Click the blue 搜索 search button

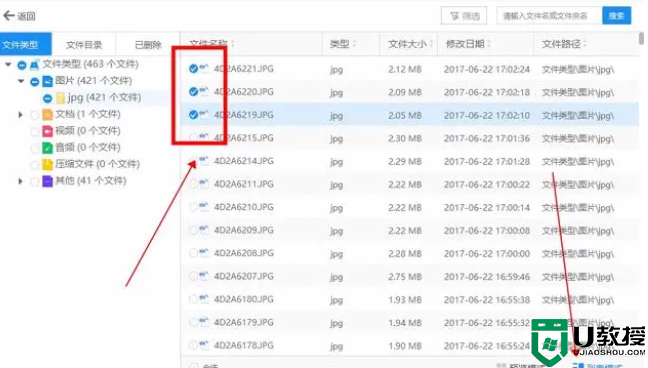[616, 16]
